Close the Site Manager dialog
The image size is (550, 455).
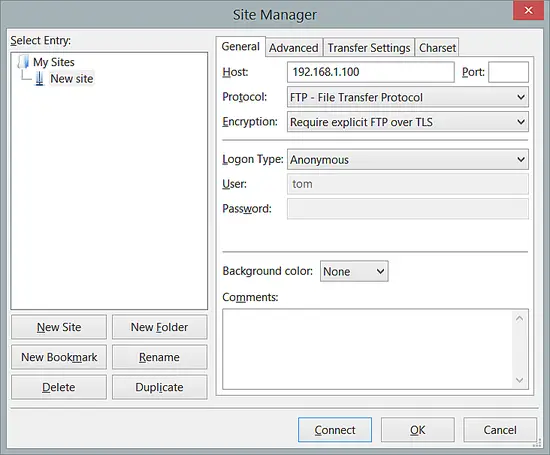(x=528, y=11)
